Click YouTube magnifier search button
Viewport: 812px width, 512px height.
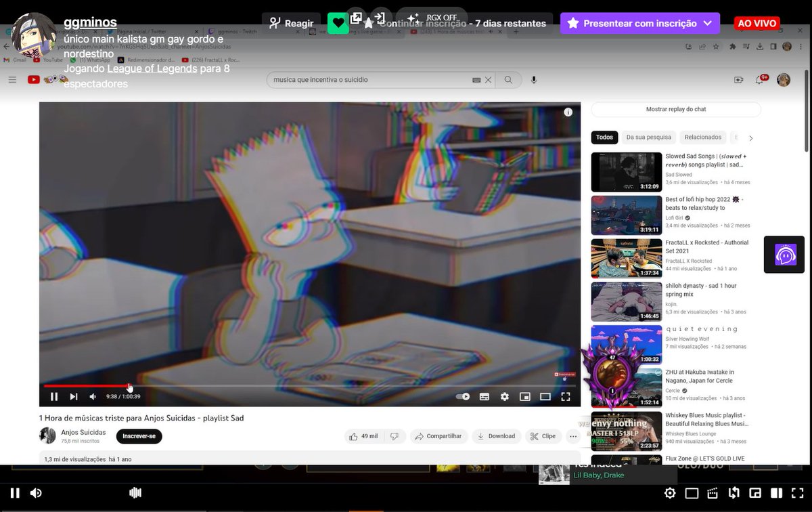(508, 80)
